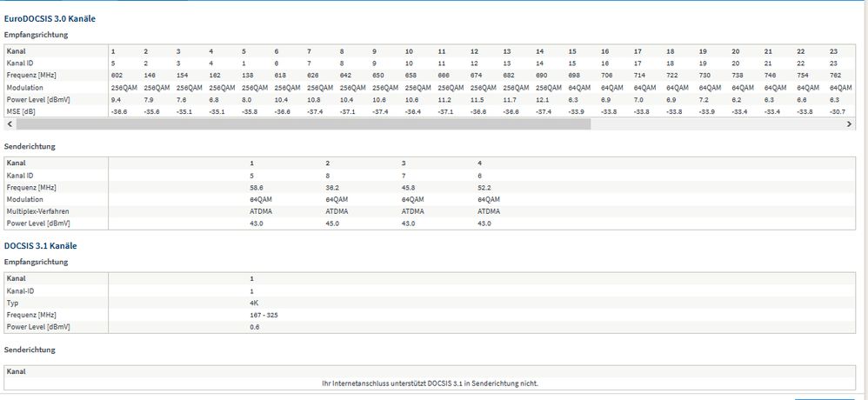This screenshot has width=868, height=400.
Task: Click power level value 7.0
Action: point(639,100)
